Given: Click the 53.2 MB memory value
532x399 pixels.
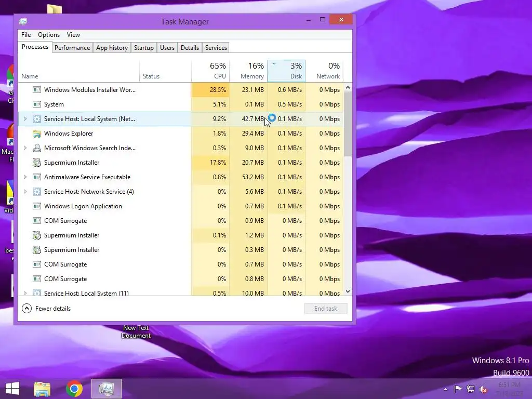Looking at the screenshot, I should tap(253, 177).
